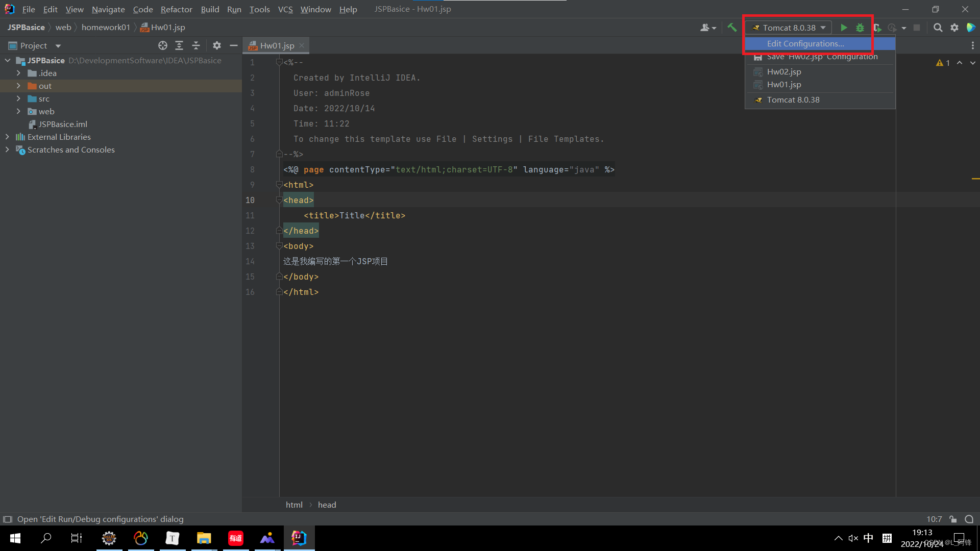Choose Hw01.jsp from configuration list

point(783,85)
